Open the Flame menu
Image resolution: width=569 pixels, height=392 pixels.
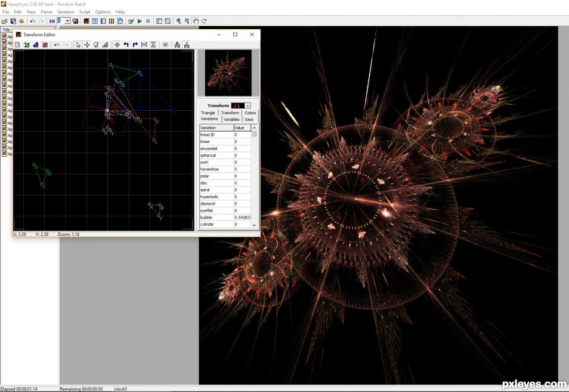click(x=47, y=12)
